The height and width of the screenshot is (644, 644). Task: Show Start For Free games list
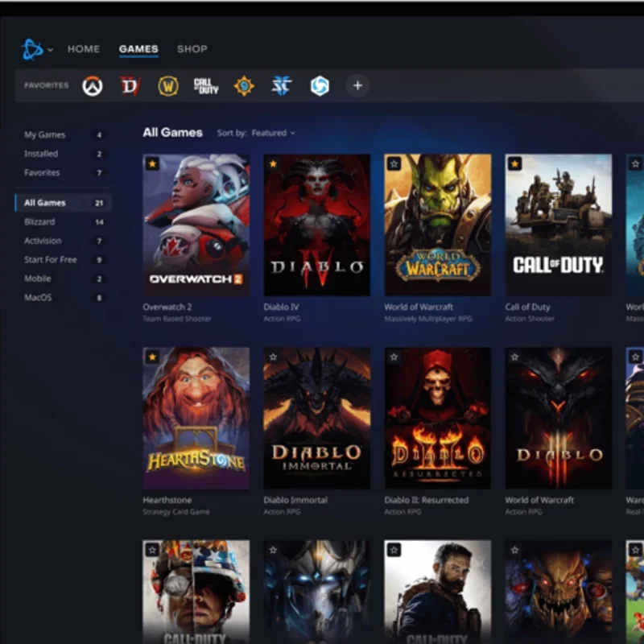(x=51, y=260)
